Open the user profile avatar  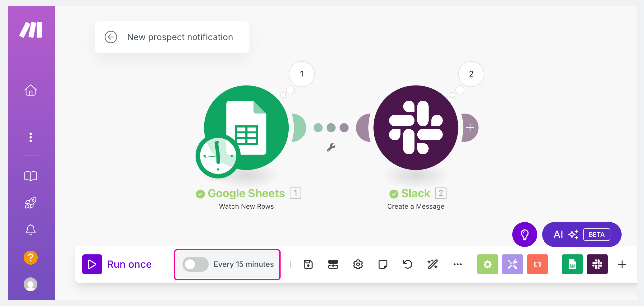pos(31,284)
